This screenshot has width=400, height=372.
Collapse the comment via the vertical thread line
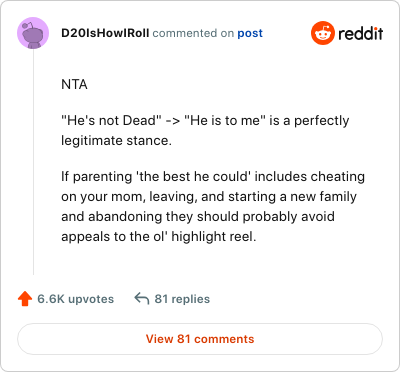pos(33,162)
